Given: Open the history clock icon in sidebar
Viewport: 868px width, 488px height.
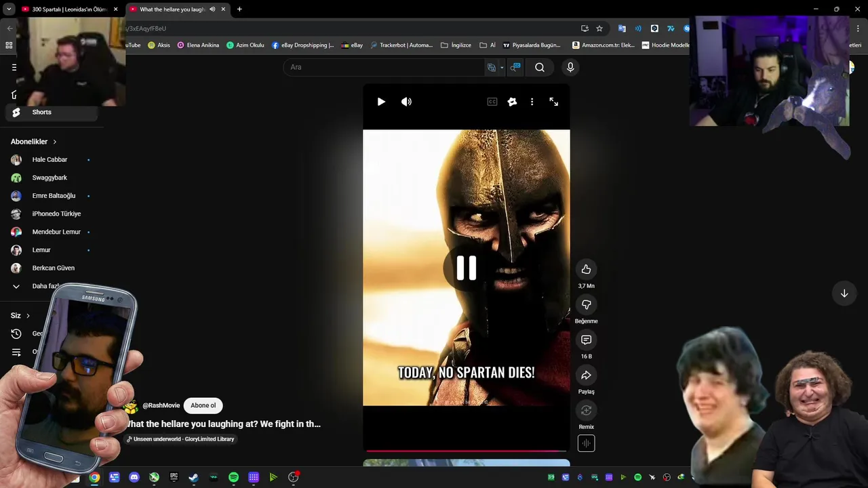Looking at the screenshot, I should tap(16, 333).
